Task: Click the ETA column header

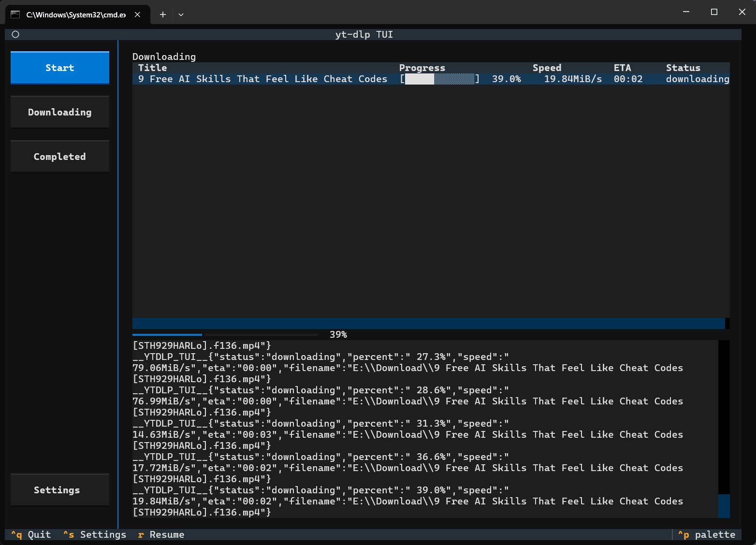Action: (623, 68)
